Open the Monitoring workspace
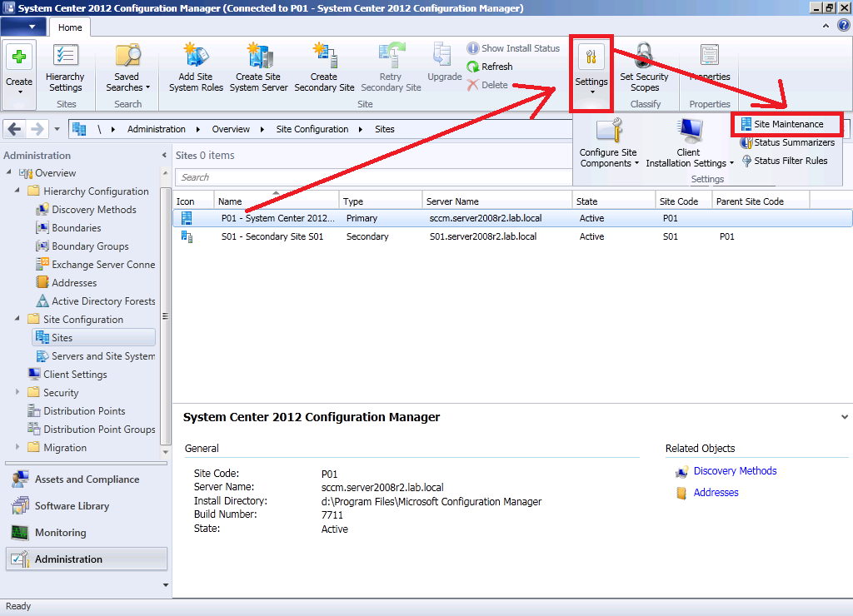The width and height of the screenshot is (853, 616). 86,533
